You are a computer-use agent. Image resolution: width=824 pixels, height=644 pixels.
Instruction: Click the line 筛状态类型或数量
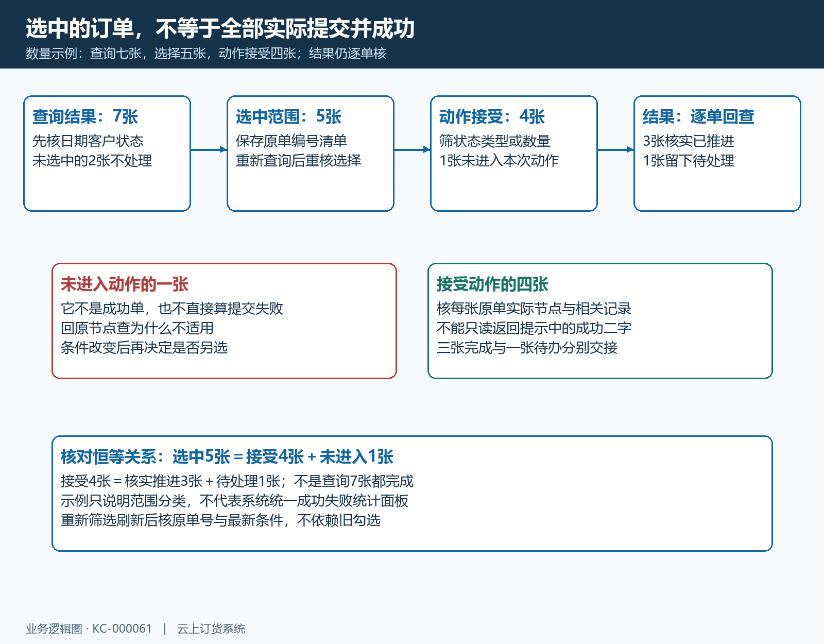coord(495,141)
